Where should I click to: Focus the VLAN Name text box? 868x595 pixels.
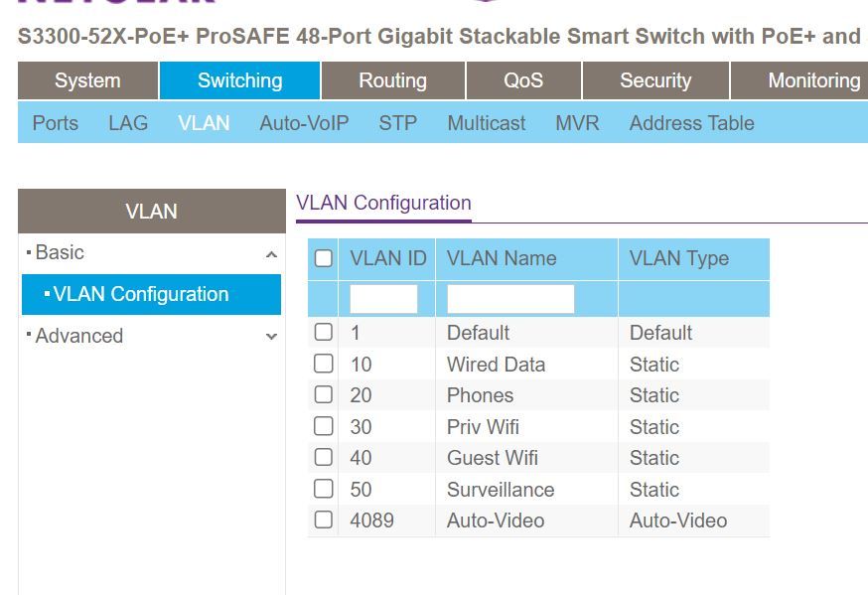pyautogui.click(x=510, y=299)
